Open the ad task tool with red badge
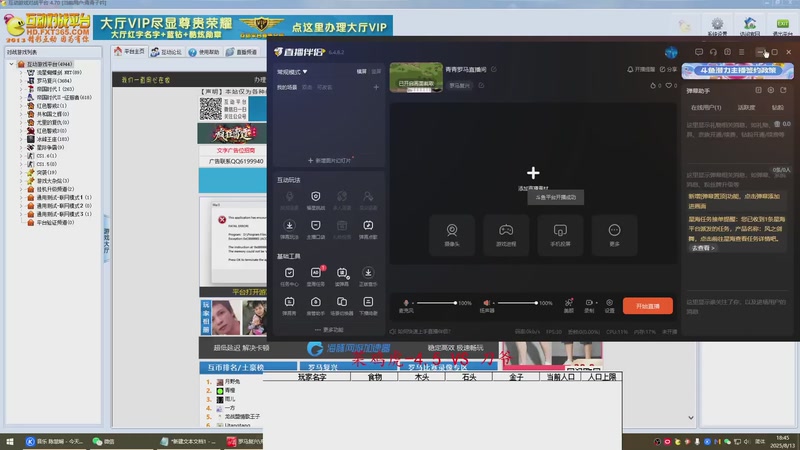 pos(316,277)
